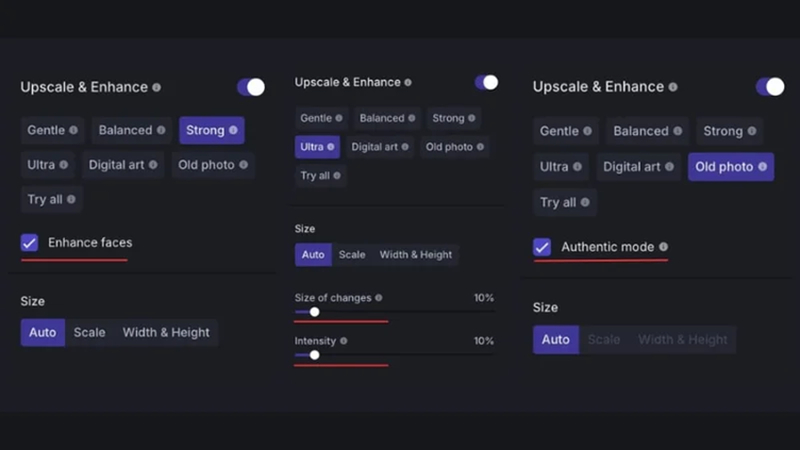Switch to Width & Height in left panel
The height and width of the screenshot is (450, 800).
tap(166, 333)
